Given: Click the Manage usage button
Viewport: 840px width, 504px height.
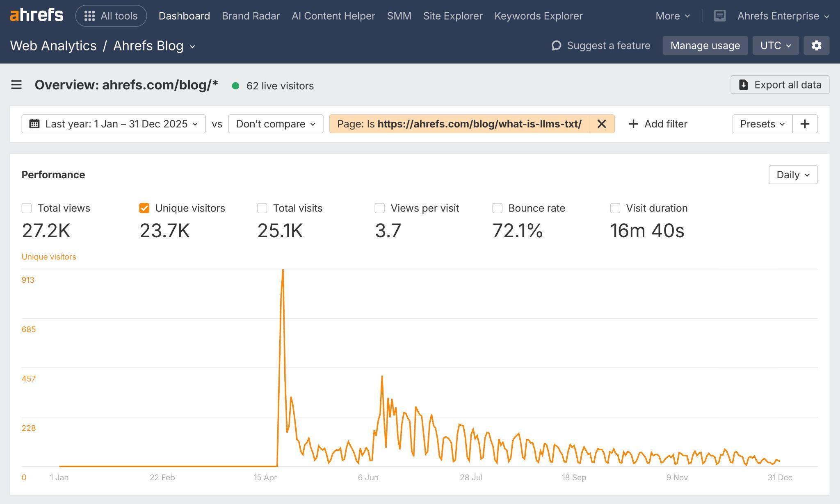Looking at the screenshot, I should [x=705, y=45].
